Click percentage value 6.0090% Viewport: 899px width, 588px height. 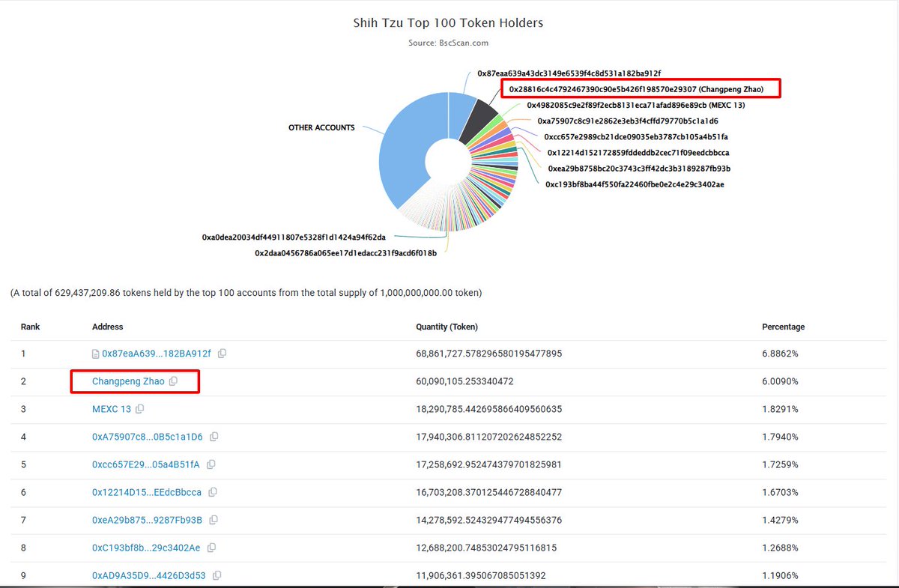[x=780, y=381]
